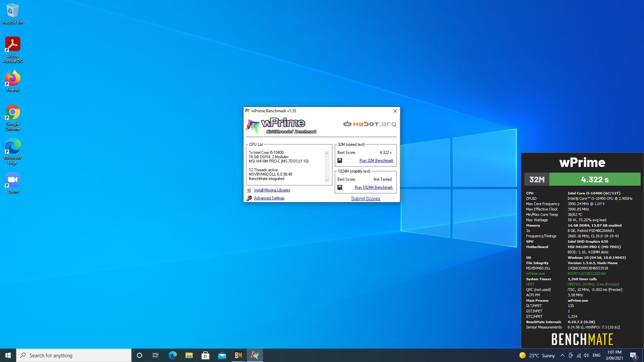This screenshot has height=362, width=644.
Task: Click the CPU List scroll up arrow
Action: (x=327, y=153)
